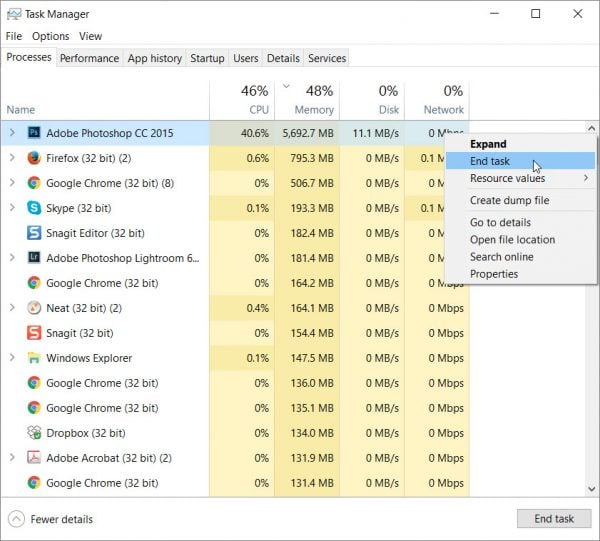Switch to the Users tab
The width and height of the screenshot is (600, 541).
click(x=246, y=58)
